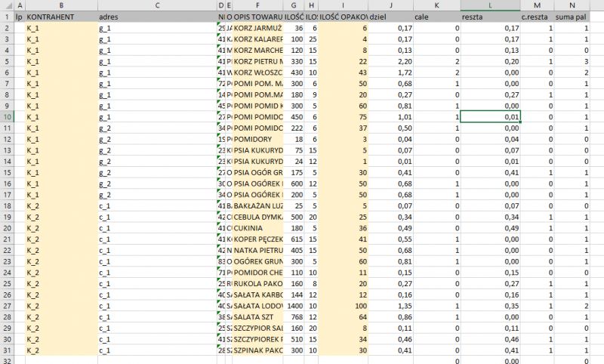Image resolution: width=604 pixels, height=364 pixels.
Task: Click cell with PSIA OGÓR GR
Action: 257,173
